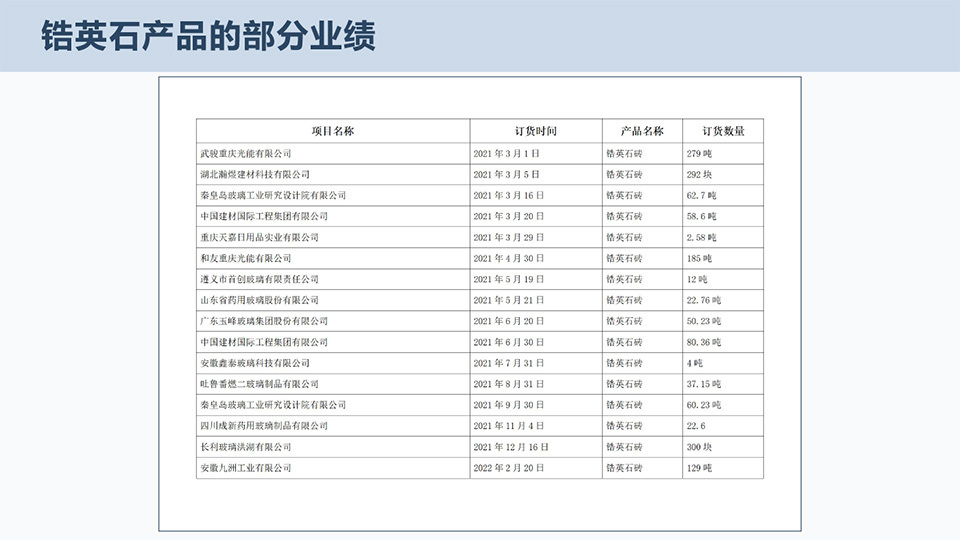Viewport: 960px width, 540px height.
Task: Click the quantity 58.6 吨
Action: coord(702,216)
